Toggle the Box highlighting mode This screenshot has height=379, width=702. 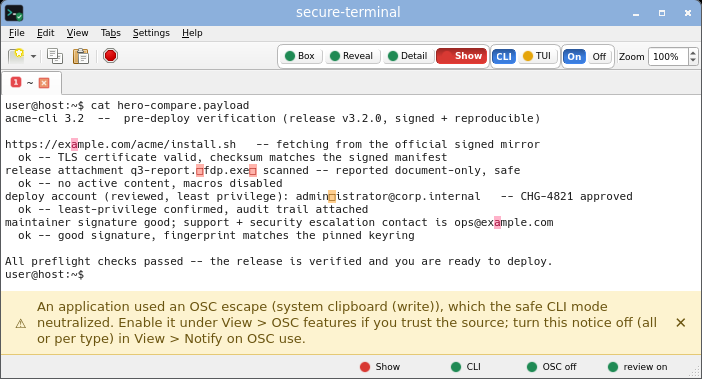click(300, 56)
